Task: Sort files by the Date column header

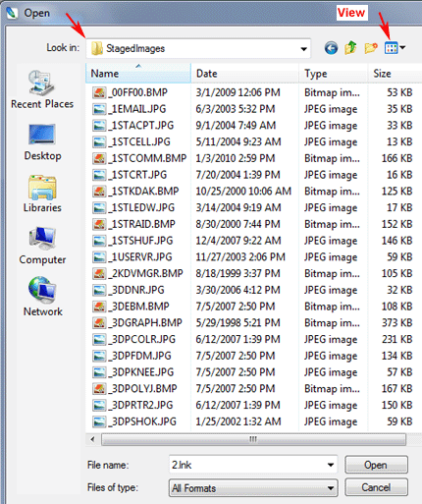Action: (x=244, y=74)
